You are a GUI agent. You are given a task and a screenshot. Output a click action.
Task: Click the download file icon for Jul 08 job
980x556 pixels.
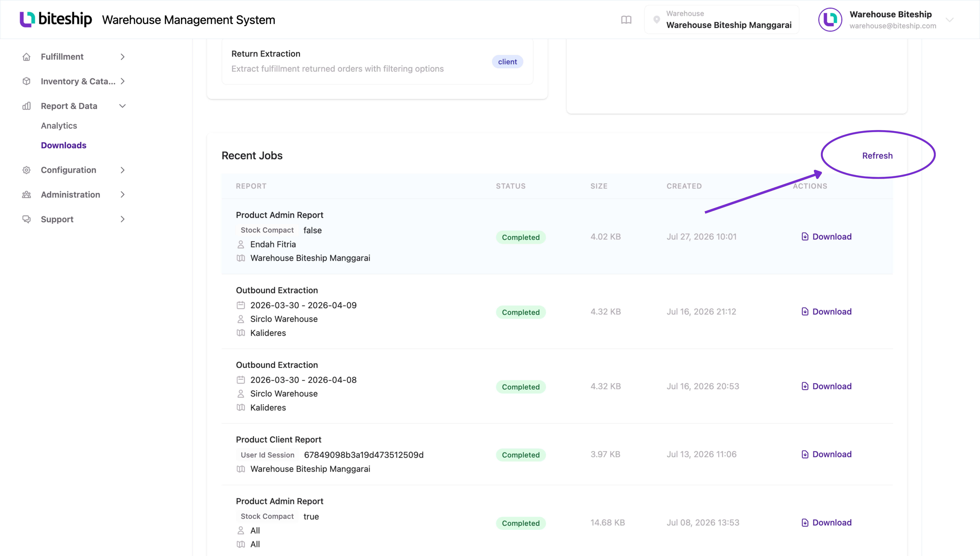pyautogui.click(x=805, y=523)
